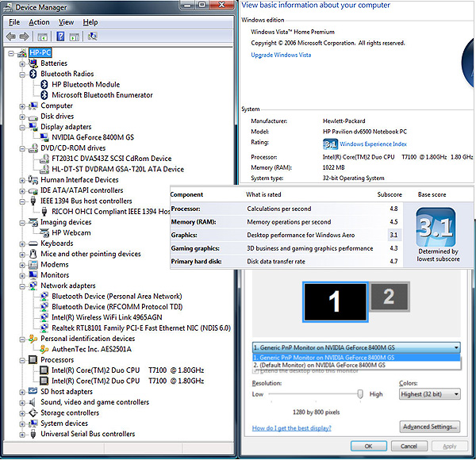Click Cancel in Display Settings
Screen dimensions: 476x460
click(x=409, y=446)
